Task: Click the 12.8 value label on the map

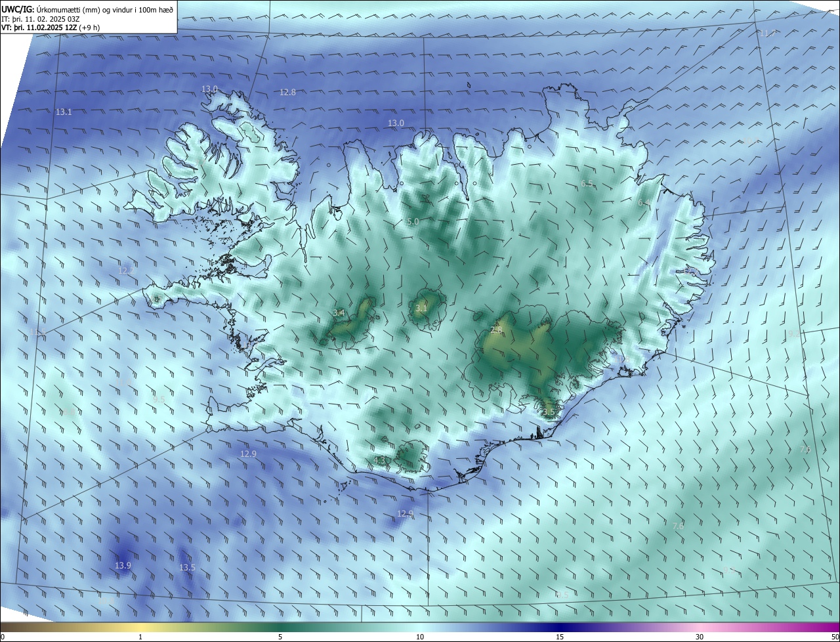Action: point(287,93)
